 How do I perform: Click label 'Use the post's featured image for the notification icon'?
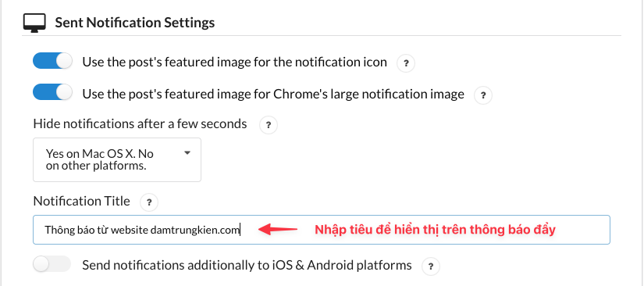coord(234,62)
